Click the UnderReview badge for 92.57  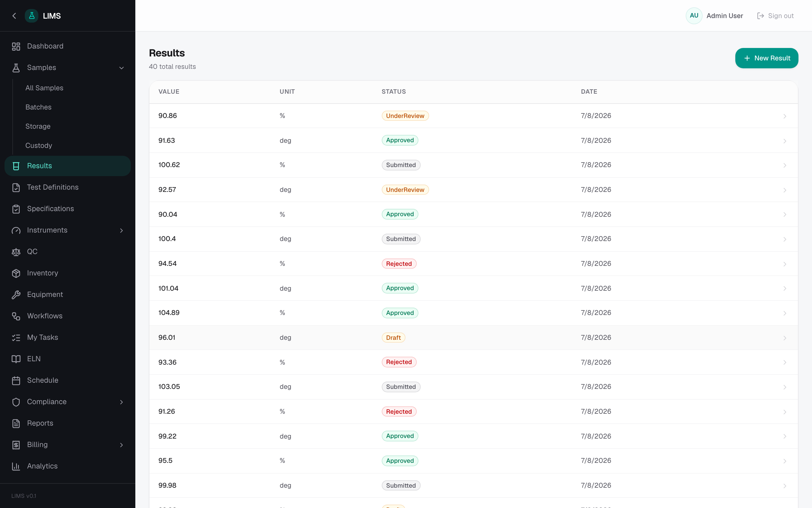pyautogui.click(x=405, y=190)
